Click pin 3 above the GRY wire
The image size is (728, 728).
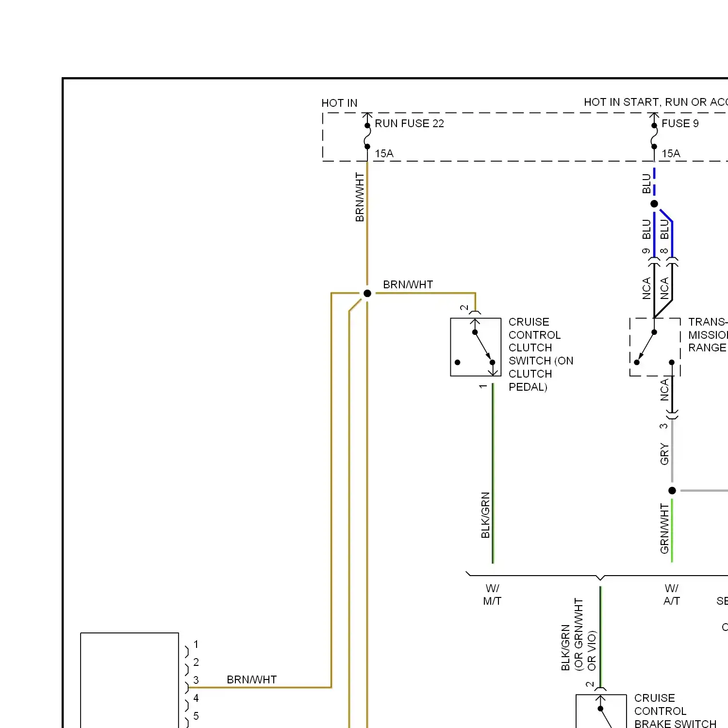(664, 426)
